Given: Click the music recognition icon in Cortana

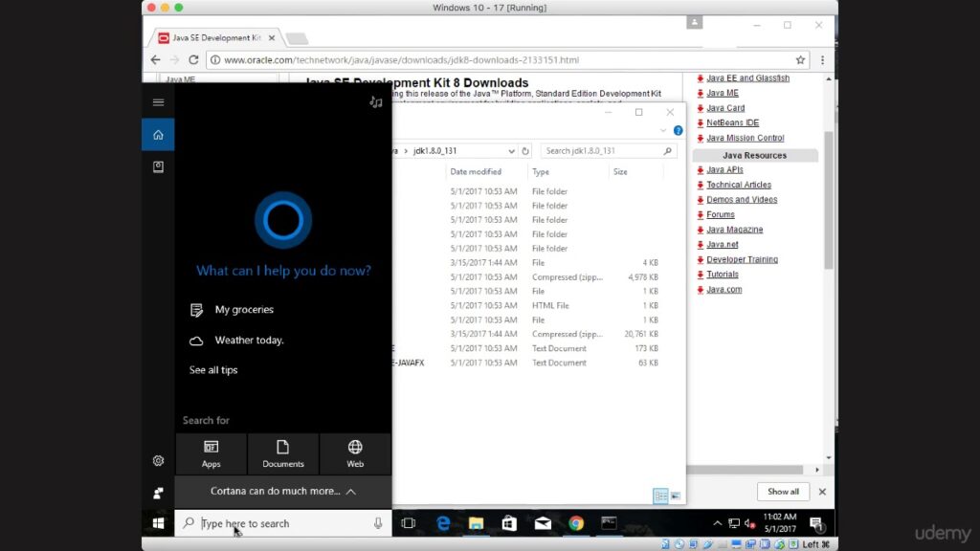Looking at the screenshot, I should (x=375, y=102).
